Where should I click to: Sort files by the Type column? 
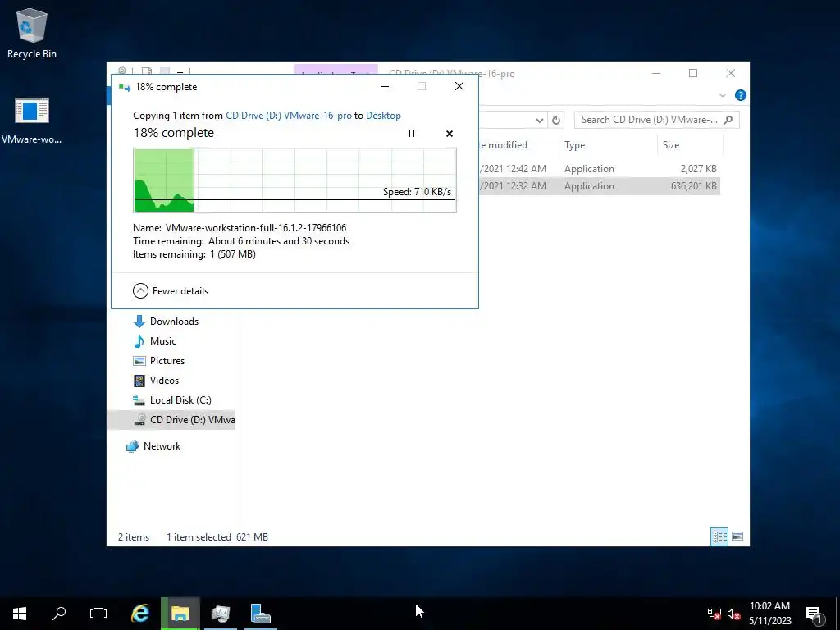click(x=608, y=145)
